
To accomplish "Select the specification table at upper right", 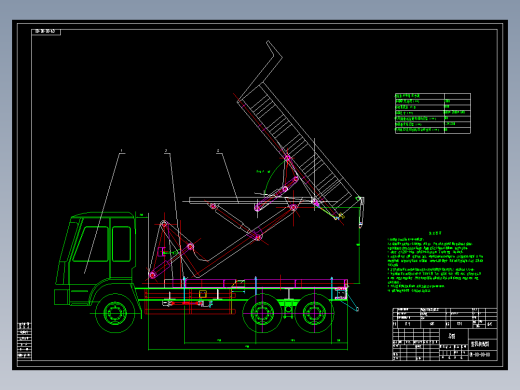I will (x=433, y=113).
